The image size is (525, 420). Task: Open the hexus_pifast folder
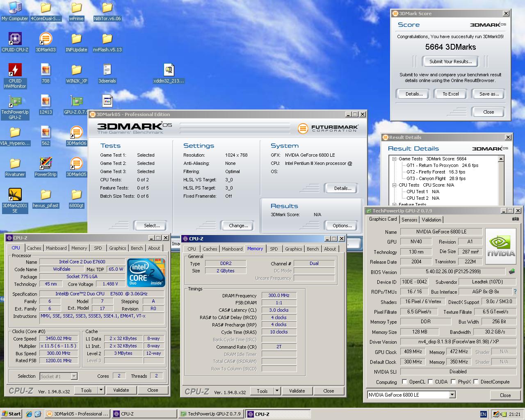[x=46, y=198]
